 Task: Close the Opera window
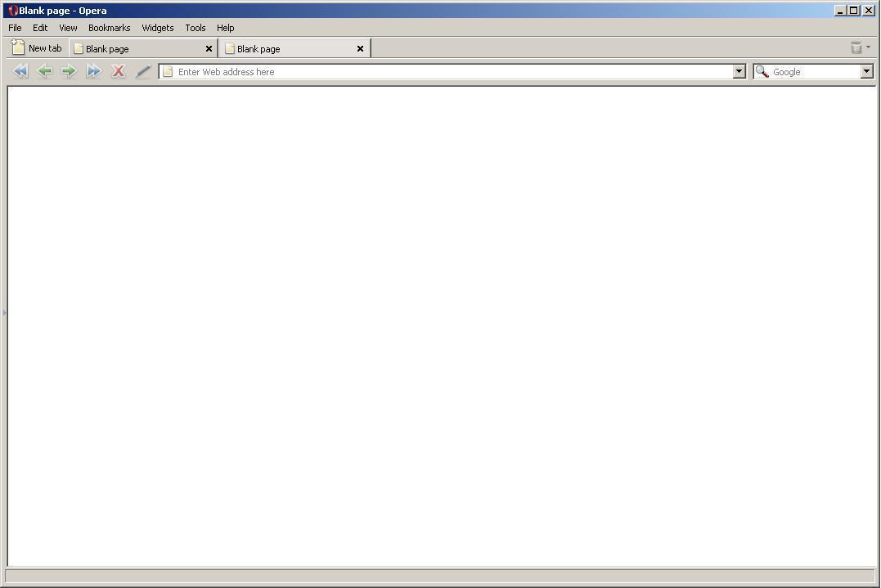(x=869, y=10)
